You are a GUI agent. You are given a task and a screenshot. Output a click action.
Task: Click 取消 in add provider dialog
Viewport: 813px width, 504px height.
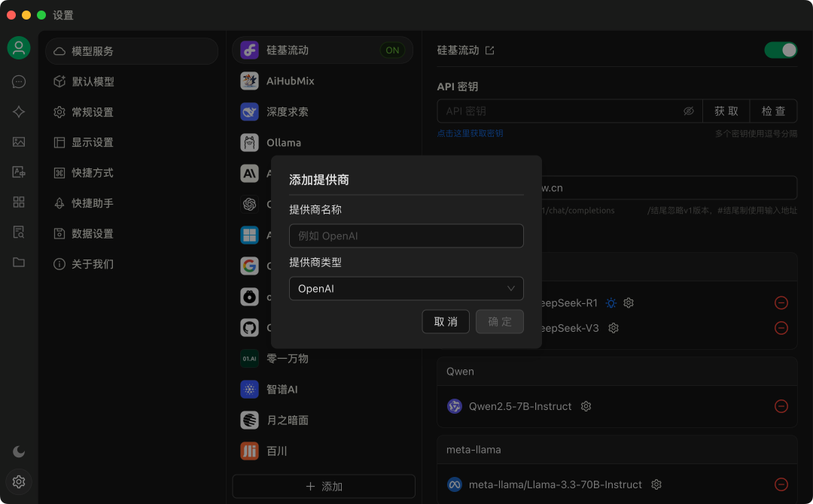pos(446,322)
